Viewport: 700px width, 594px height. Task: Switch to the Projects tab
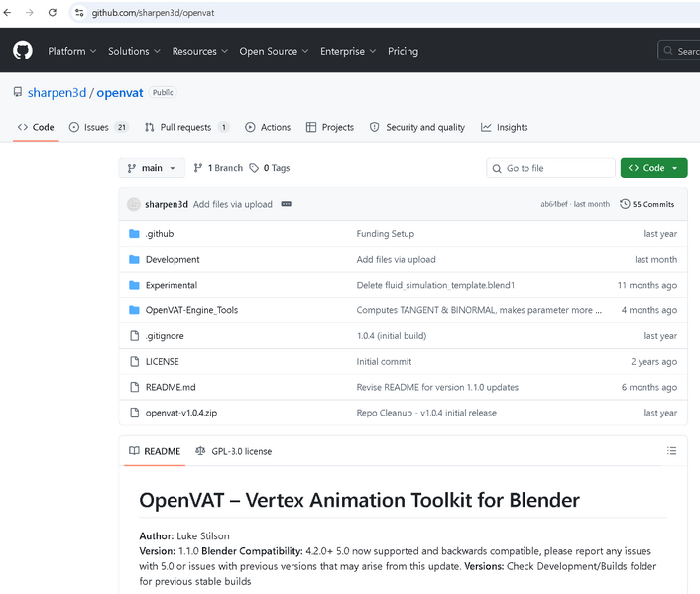click(x=330, y=127)
